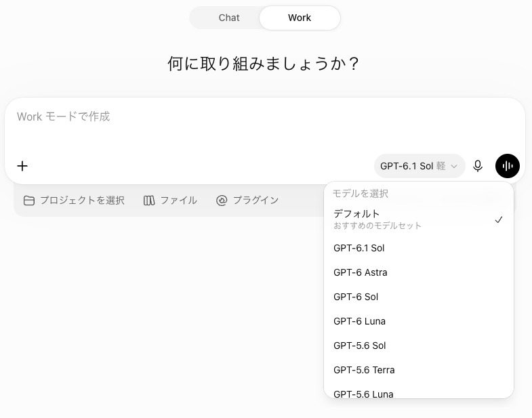Switch to the Chat tab

(x=228, y=18)
